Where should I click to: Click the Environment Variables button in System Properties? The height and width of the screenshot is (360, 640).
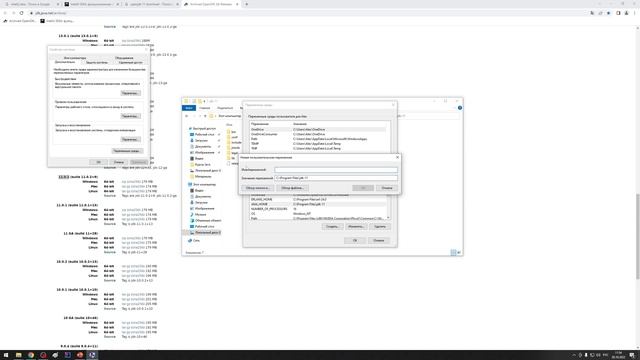[x=127, y=151]
